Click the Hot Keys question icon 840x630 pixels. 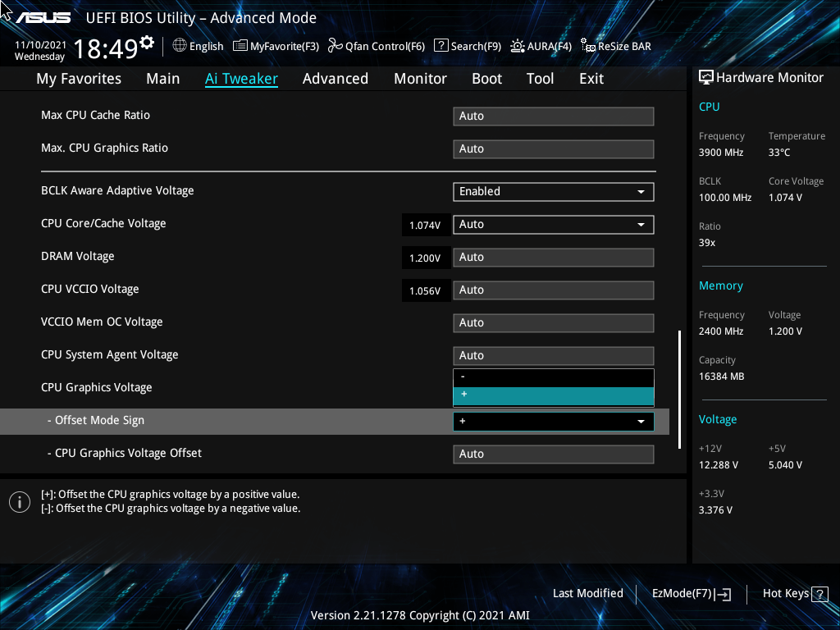(x=819, y=594)
